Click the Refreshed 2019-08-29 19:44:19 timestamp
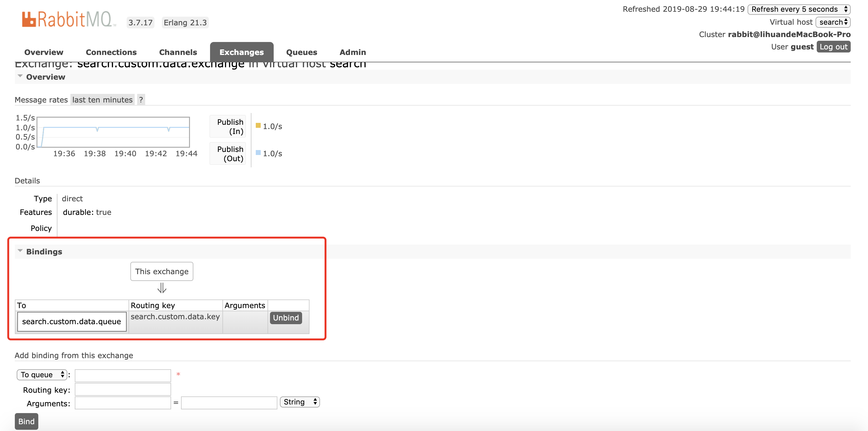Viewport: 868px width, 431px height. (683, 9)
